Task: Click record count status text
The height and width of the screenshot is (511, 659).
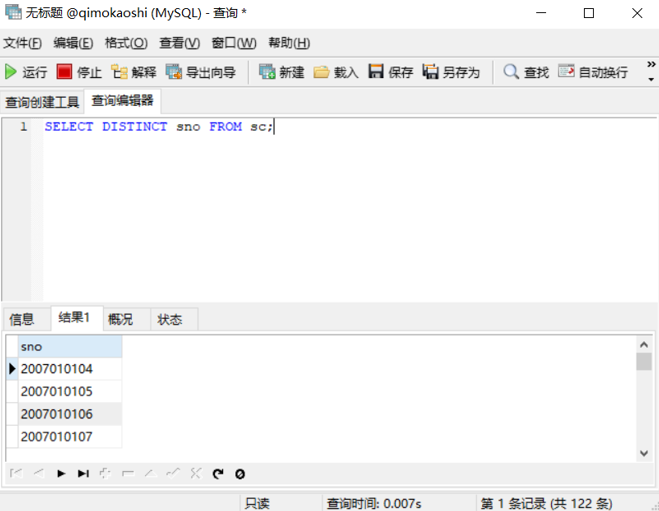Action: point(546,503)
